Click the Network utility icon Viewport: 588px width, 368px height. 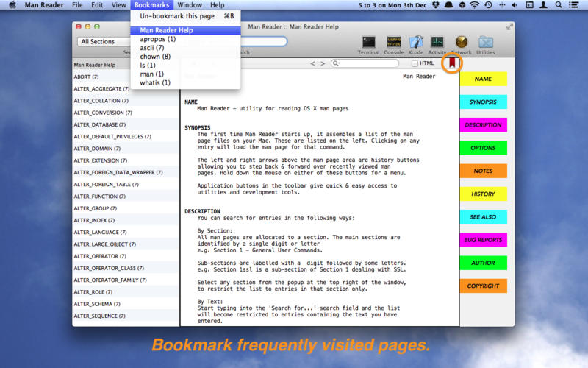point(461,43)
